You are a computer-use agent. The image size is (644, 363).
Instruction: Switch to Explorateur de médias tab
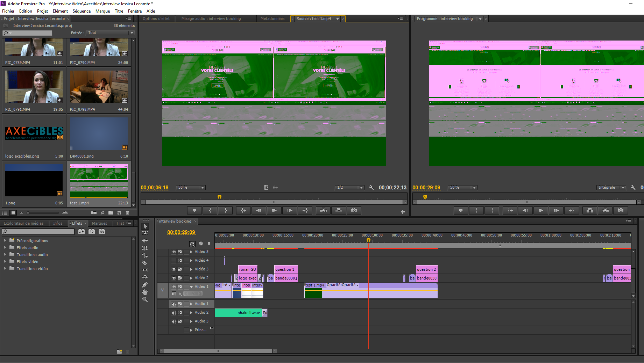coord(24,224)
